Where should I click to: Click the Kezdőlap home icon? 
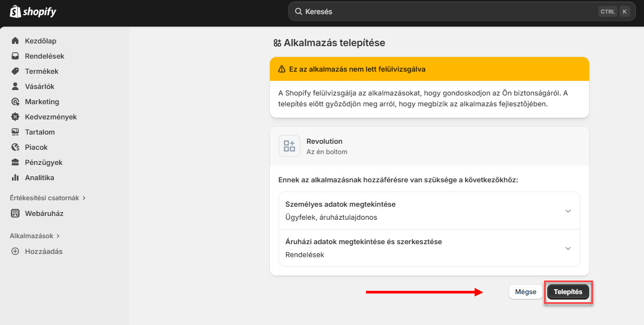pos(15,41)
